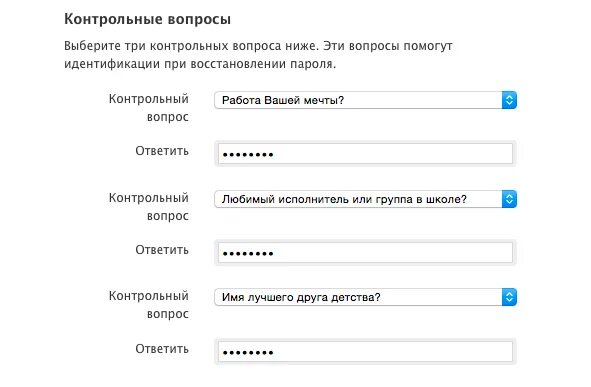
Task: Click the 'Контрольный вопрос' label beside 'Работа Вашей мечты?'
Action: [149, 108]
